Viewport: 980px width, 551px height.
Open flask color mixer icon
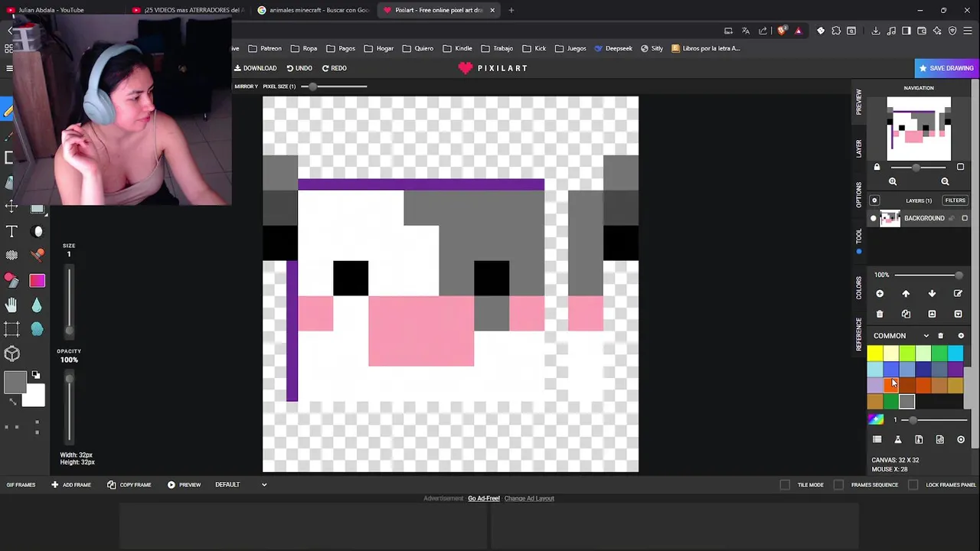point(898,439)
